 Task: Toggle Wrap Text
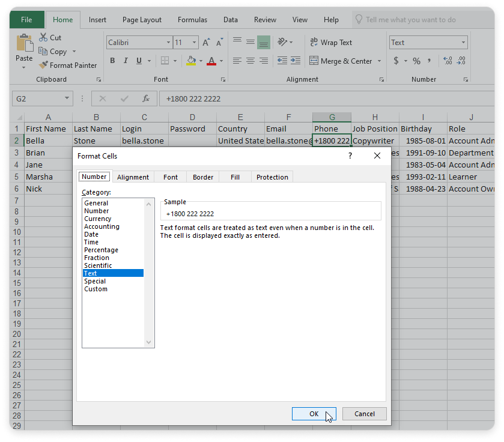click(331, 43)
